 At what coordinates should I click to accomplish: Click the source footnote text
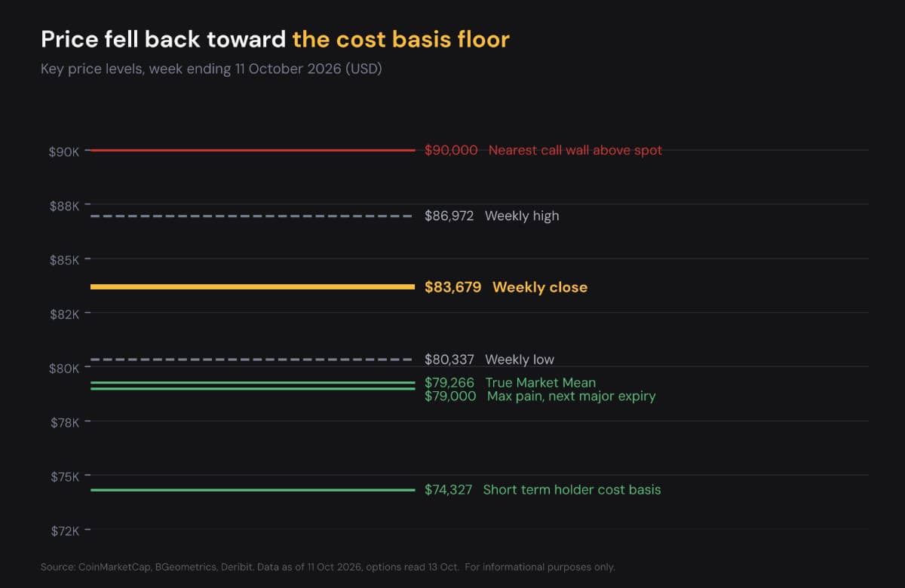(328, 566)
